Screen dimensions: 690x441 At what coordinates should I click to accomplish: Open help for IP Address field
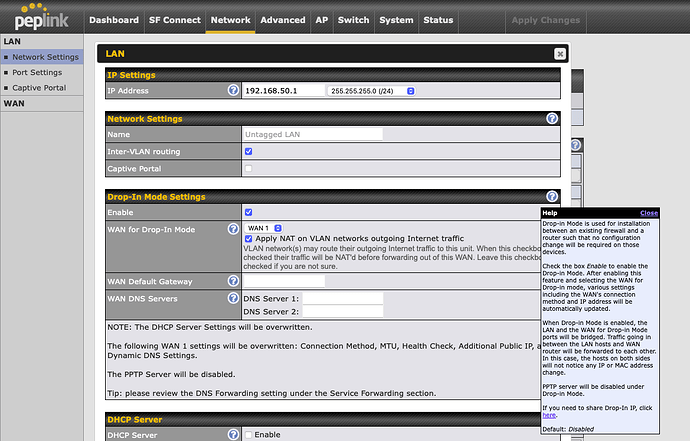pyautogui.click(x=233, y=90)
